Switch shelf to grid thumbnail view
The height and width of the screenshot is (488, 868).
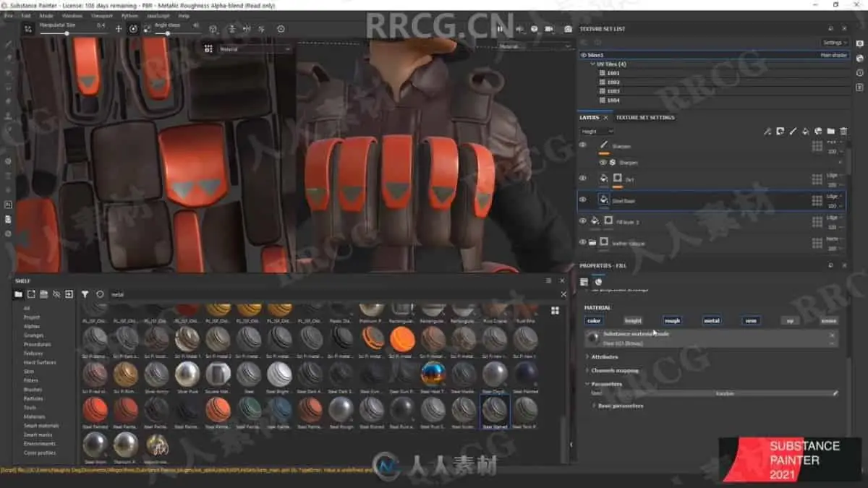555,311
